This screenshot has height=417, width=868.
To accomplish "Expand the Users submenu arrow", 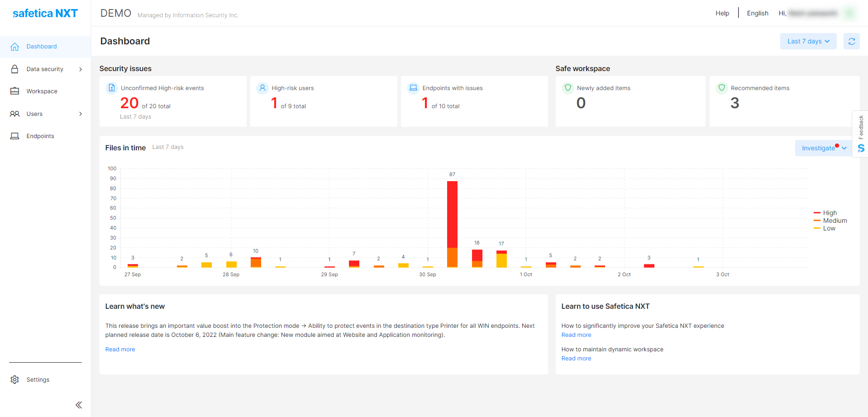I will point(81,114).
